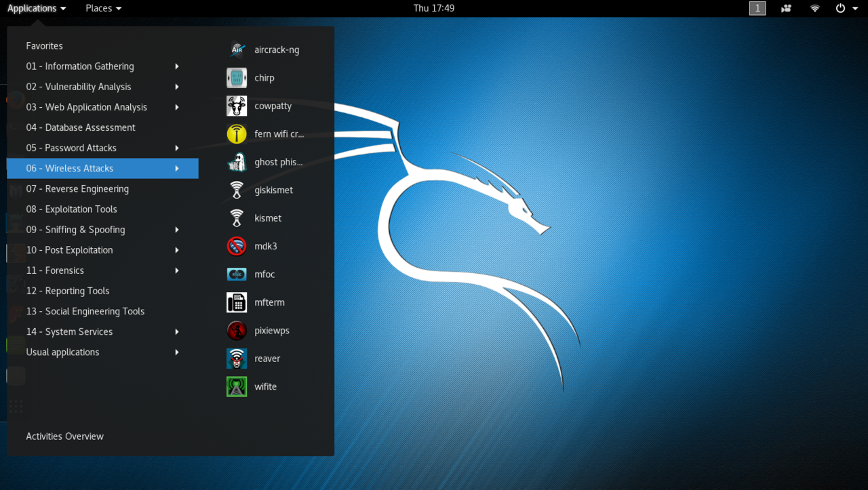Launch pixiewps via its red icon
The width and height of the screenshot is (868, 490).
click(x=237, y=331)
